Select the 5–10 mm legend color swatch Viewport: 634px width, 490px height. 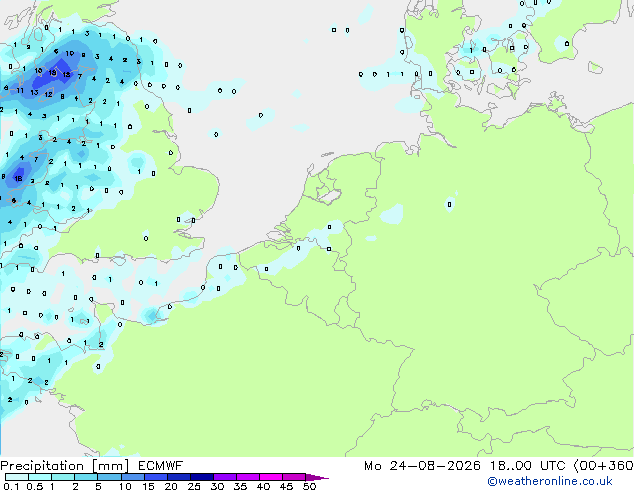[x=110, y=477]
